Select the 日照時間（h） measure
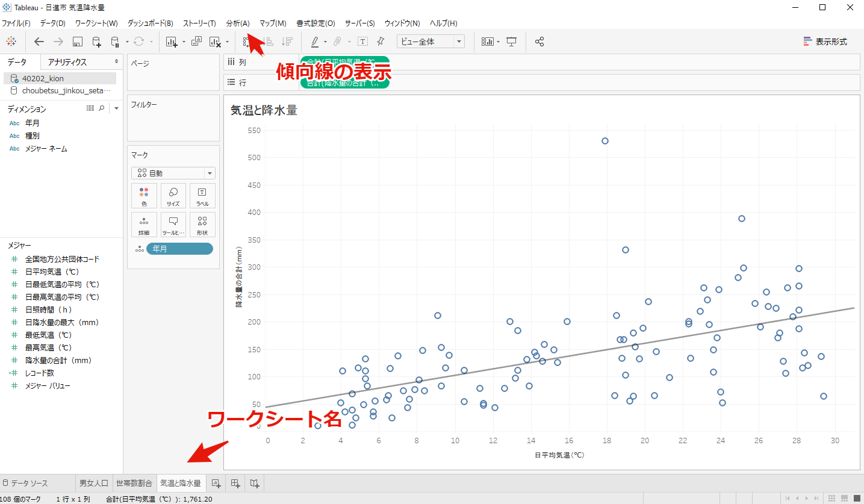 click(x=49, y=310)
